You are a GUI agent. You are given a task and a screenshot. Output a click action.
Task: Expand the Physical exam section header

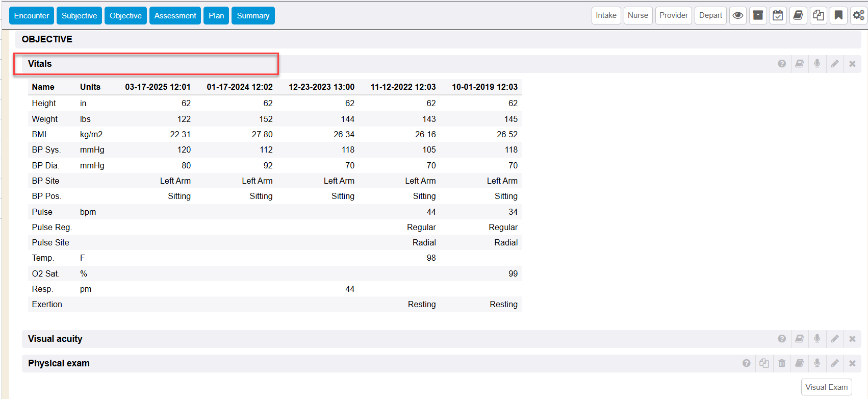(x=59, y=363)
